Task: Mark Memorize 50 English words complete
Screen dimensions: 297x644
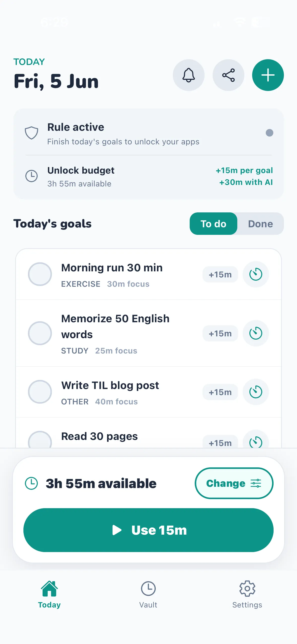Action: click(40, 333)
